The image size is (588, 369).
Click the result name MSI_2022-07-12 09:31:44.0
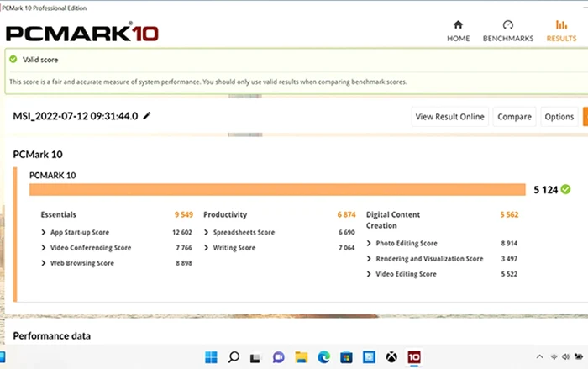(76, 116)
